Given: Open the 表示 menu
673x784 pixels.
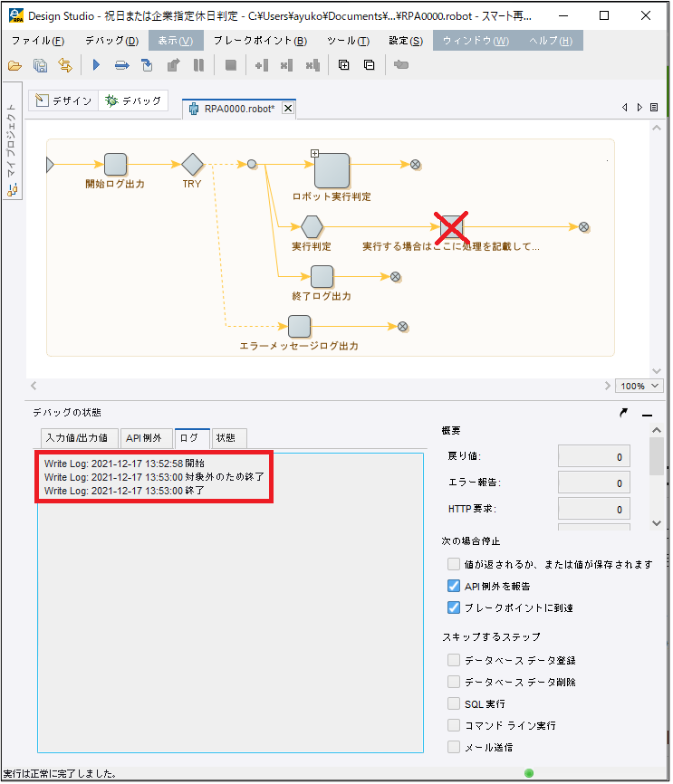Looking at the screenshot, I should point(176,41).
